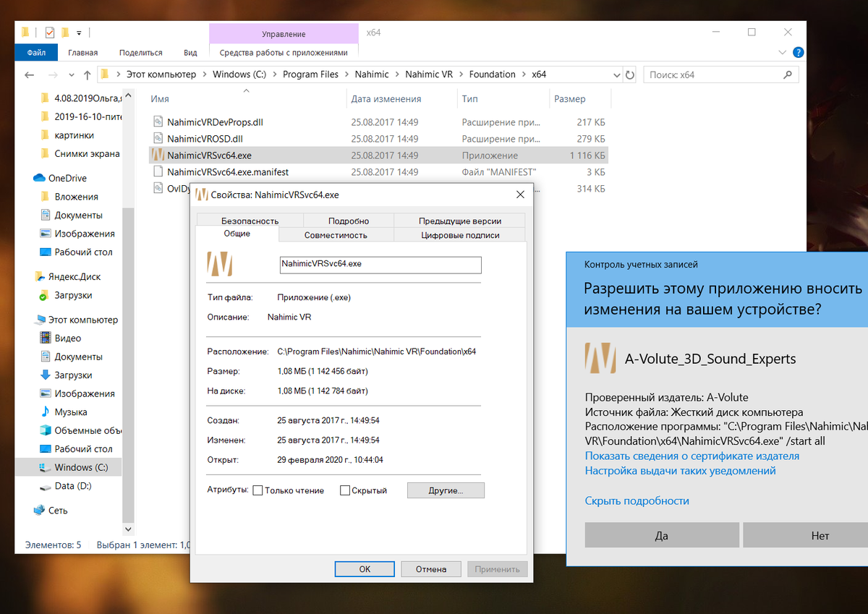This screenshot has width=868, height=614.
Task: Click Этот компьютер in the address bar
Action: [x=161, y=74]
